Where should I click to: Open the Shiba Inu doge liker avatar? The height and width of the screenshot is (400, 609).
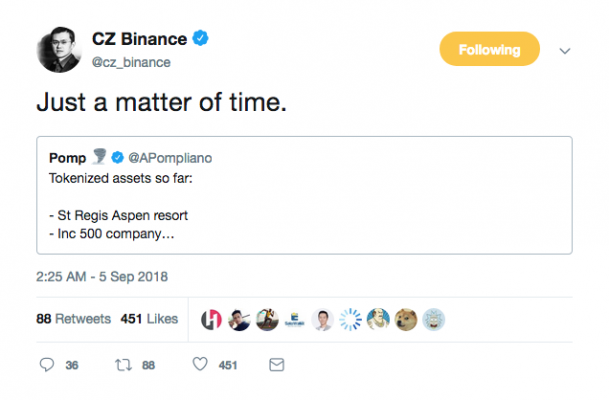(406, 320)
